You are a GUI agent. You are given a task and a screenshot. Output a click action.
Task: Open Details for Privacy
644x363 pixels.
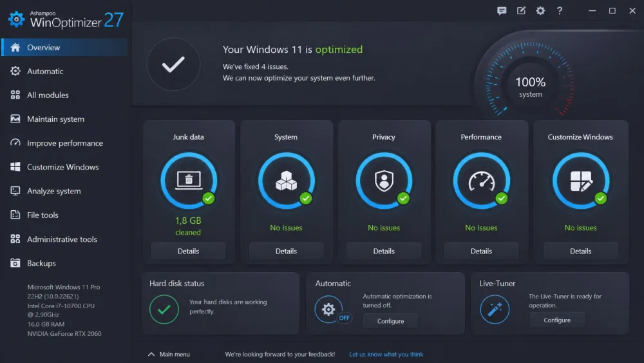coord(384,251)
